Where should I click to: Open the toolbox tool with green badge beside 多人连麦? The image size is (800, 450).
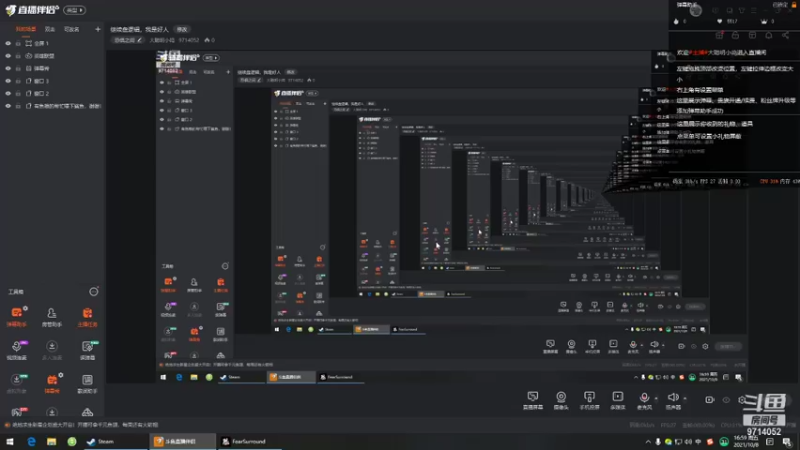87,349
